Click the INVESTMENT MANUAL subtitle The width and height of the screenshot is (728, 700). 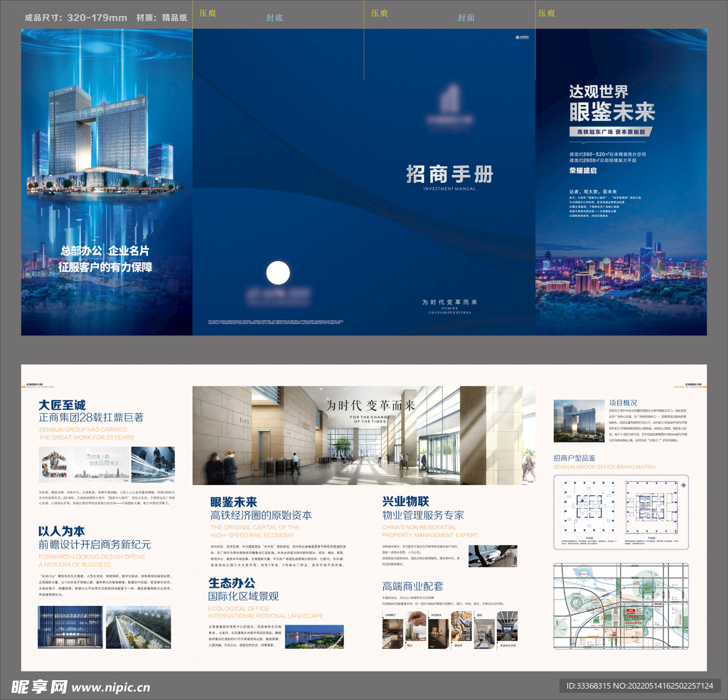point(449,189)
